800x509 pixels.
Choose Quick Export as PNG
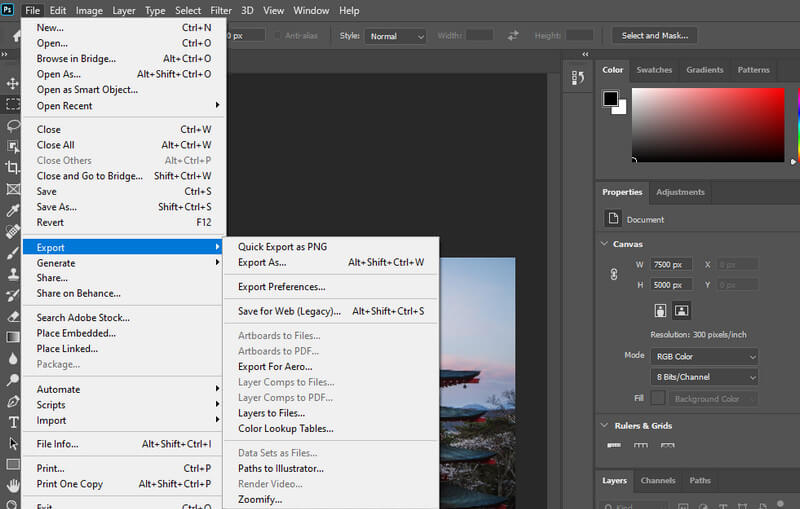[x=282, y=247]
